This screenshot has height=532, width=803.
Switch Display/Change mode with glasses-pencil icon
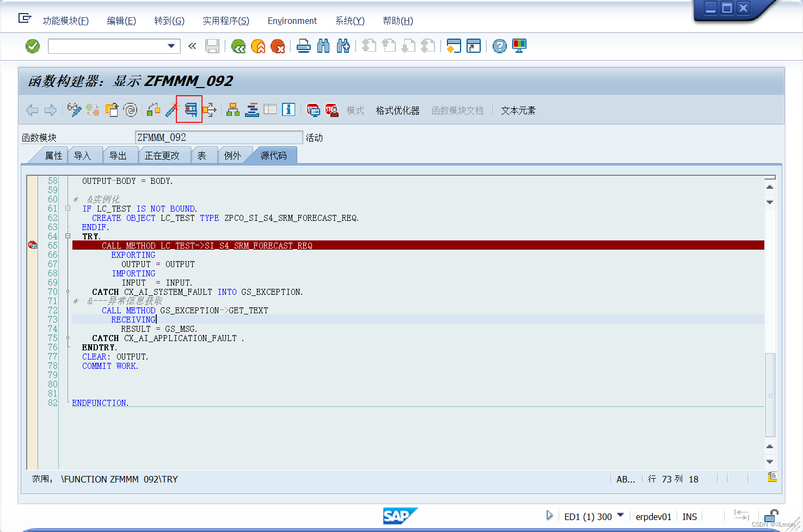point(74,110)
